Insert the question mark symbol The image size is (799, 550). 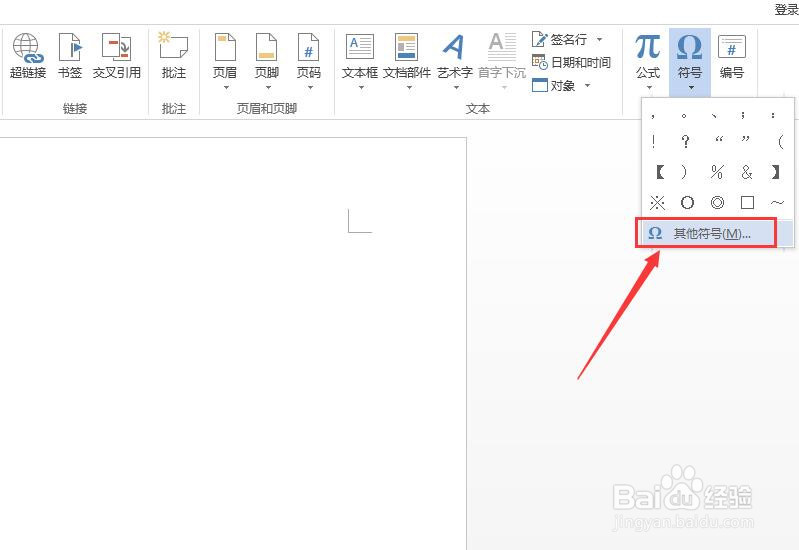tap(686, 141)
